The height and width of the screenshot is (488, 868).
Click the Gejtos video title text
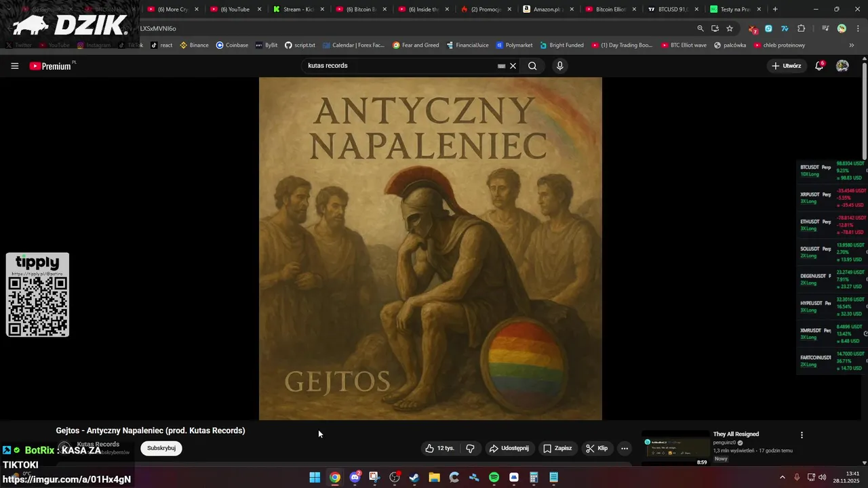(151, 430)
